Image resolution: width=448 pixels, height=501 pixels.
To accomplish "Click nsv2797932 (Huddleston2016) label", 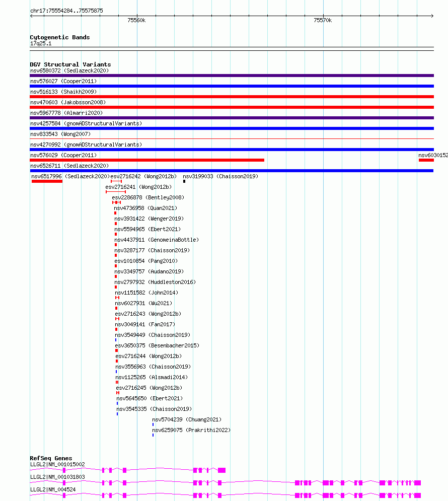I will pyautogui.click(x=155, y=282).
